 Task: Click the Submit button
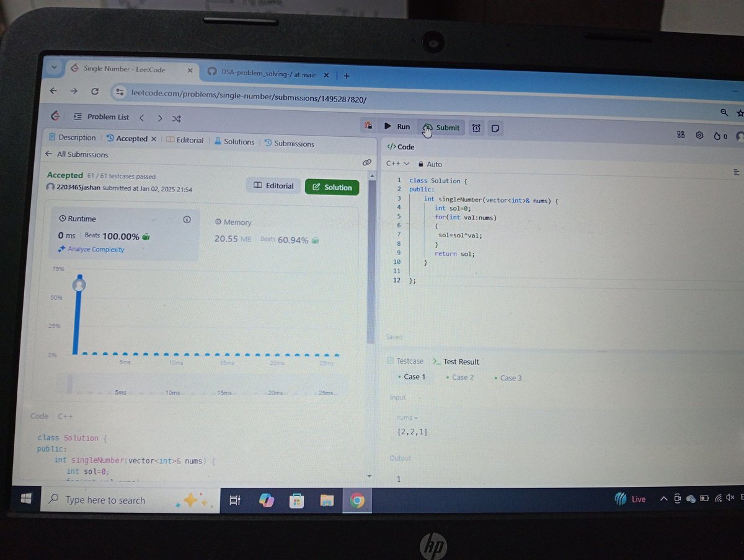coord(442,128)
